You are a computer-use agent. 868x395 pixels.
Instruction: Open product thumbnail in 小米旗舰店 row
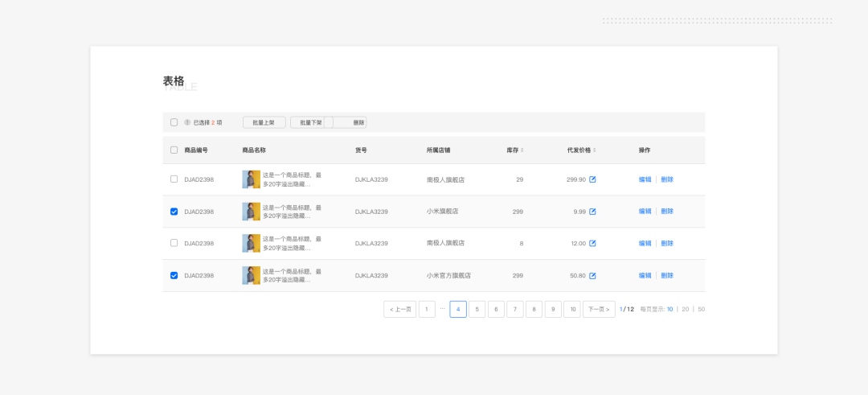(252, 212)
